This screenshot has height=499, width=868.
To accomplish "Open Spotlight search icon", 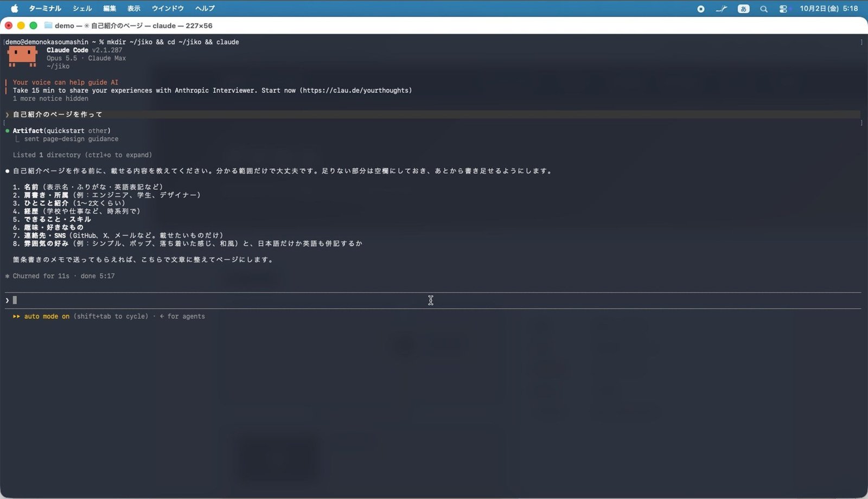I will click(x=764, y=9).
